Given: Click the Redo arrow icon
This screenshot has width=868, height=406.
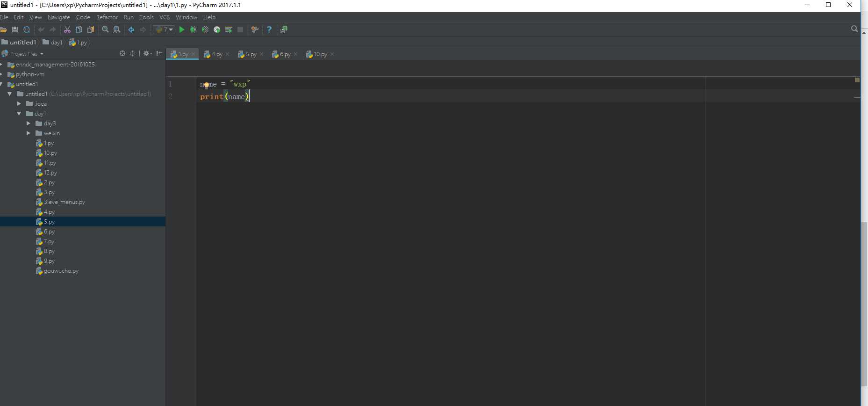Looking at the screenshot, I should (x=52, y=29).
